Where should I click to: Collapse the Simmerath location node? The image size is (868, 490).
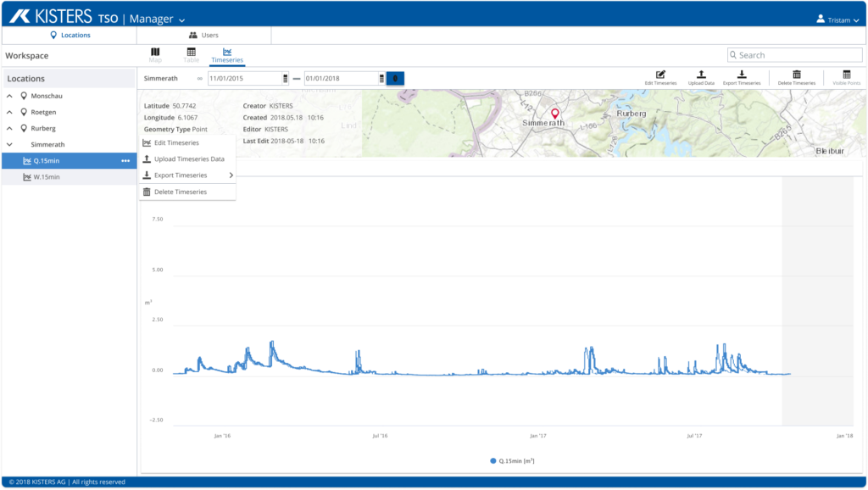9,145
